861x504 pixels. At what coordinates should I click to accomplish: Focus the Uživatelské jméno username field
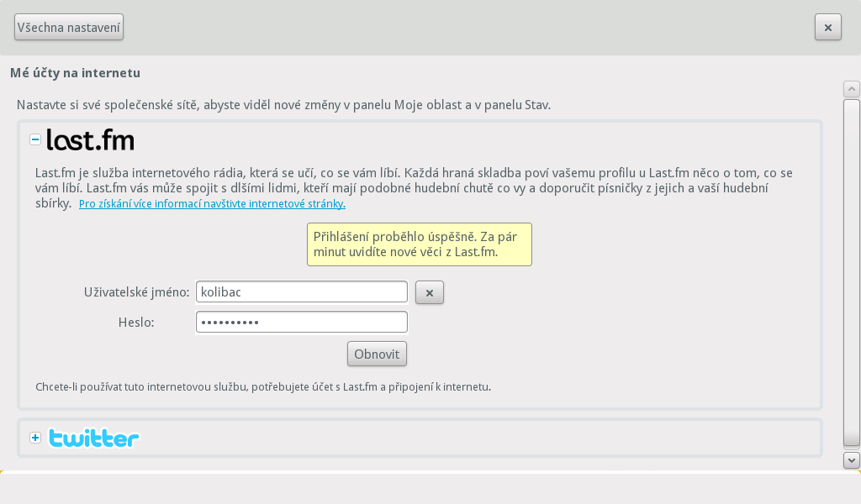[x=302, y=291]
